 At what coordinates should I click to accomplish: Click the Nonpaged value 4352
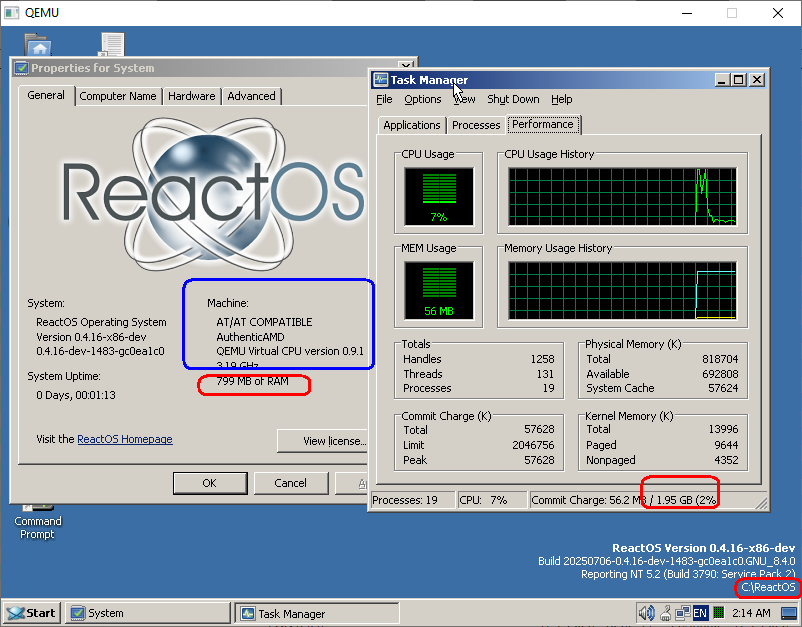(x=726, y=460)
